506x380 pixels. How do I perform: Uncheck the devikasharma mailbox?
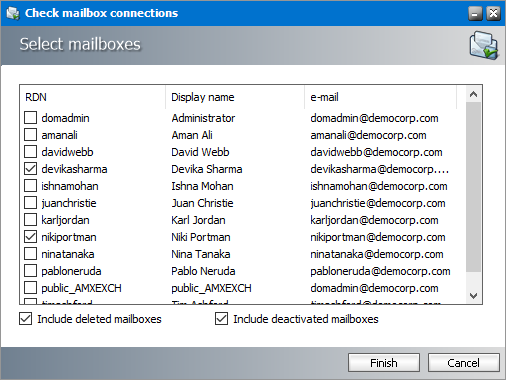(30, 169)
